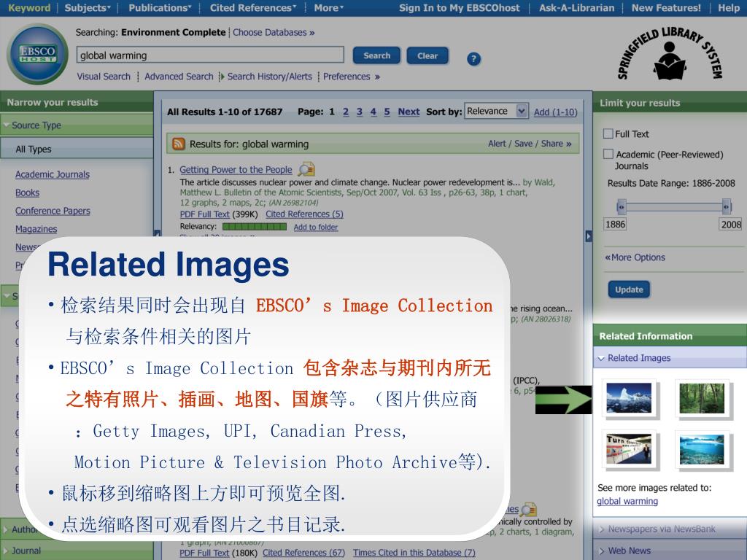Check the Full Text checkbox
This screenshot has height=560, width=747.
coord(608,134)
